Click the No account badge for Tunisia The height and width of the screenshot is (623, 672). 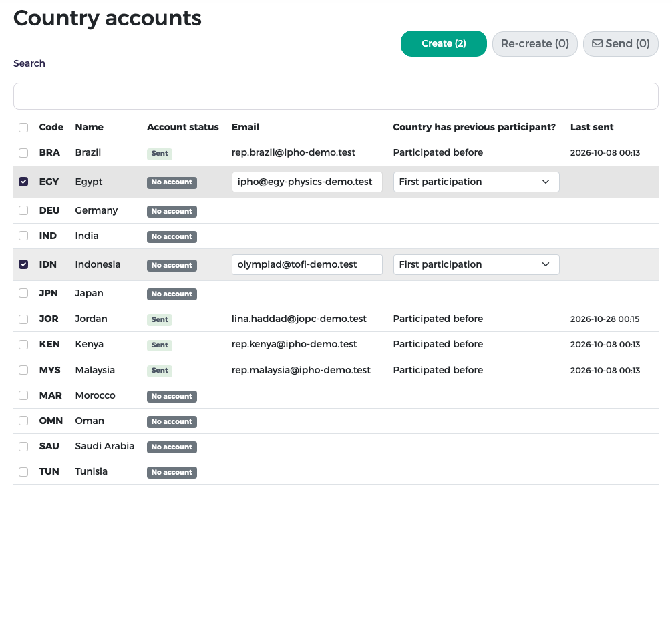tap(172, 472)
